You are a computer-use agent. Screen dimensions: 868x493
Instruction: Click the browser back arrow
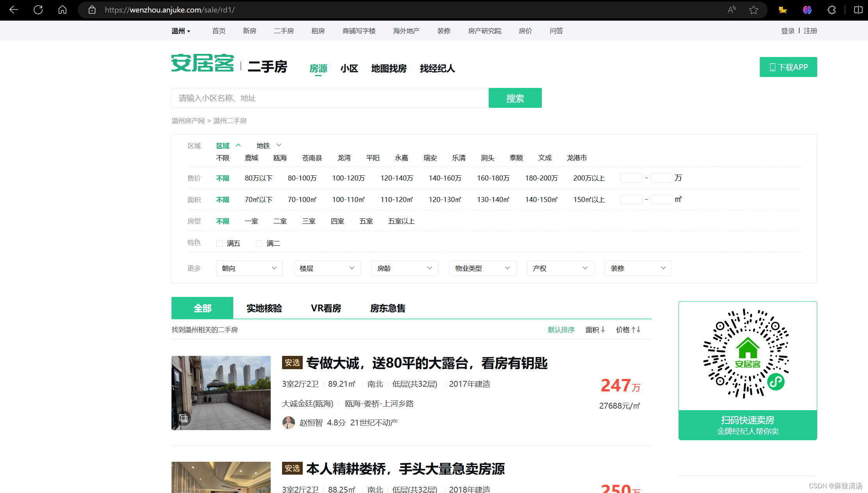pos(14,10)
